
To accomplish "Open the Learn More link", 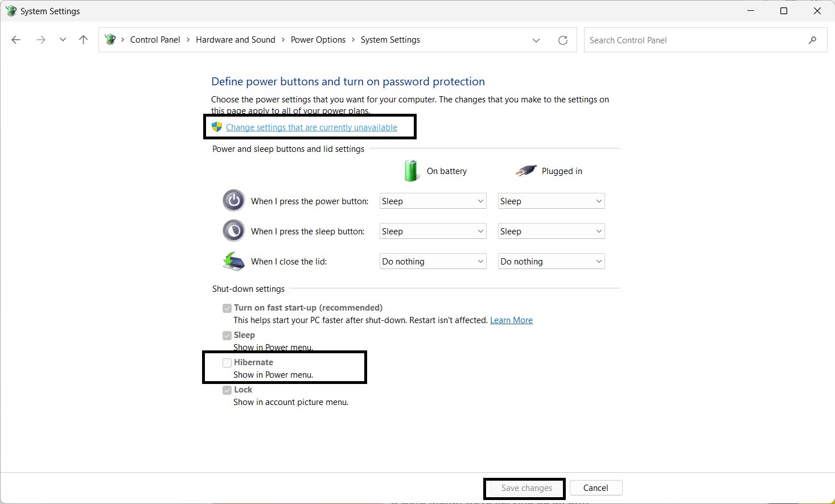I will (x=511, y=320).
